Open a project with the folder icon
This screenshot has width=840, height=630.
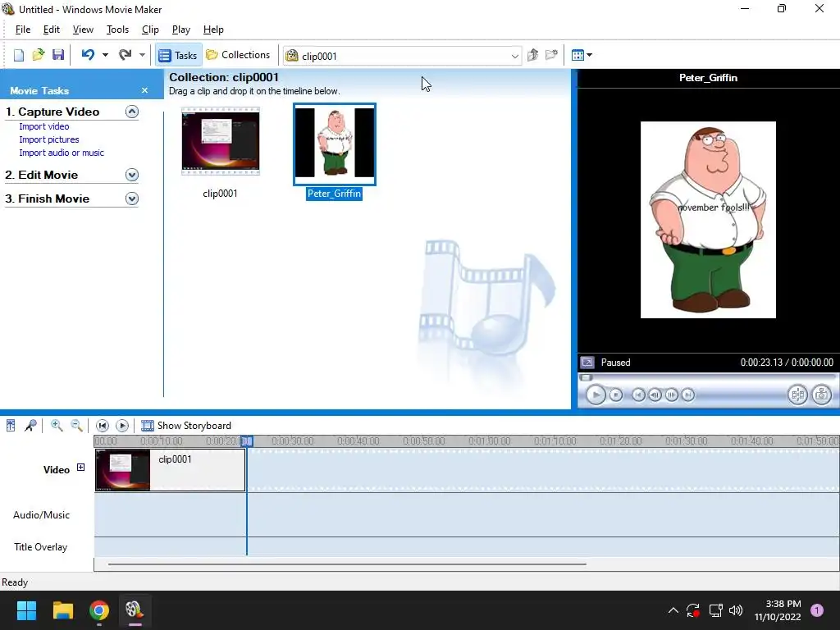(38, 55)
